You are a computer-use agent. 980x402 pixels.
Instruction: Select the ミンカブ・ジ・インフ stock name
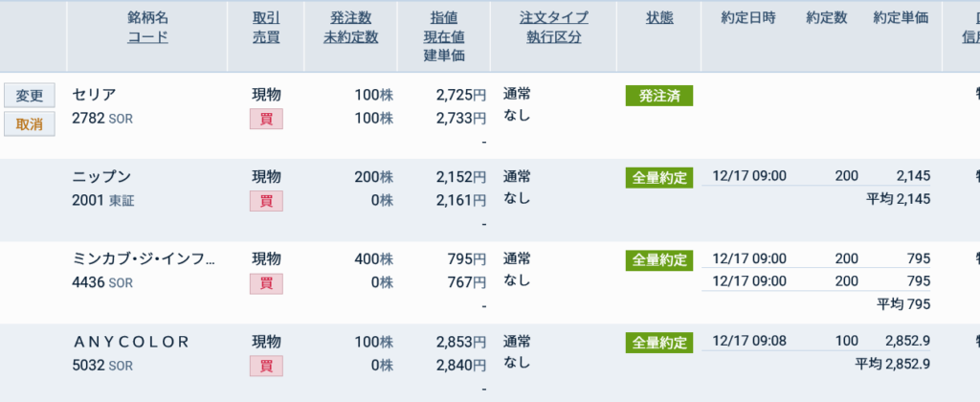[x=144, y=259]
